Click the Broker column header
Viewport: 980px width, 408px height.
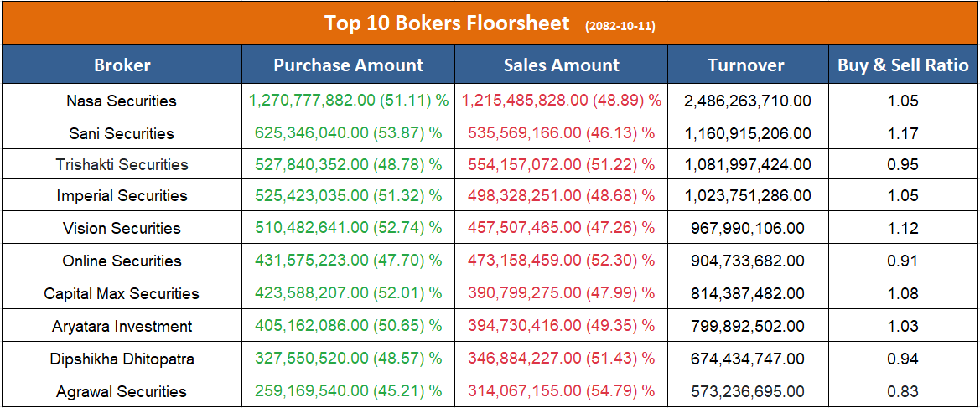(x=122, y=65)
